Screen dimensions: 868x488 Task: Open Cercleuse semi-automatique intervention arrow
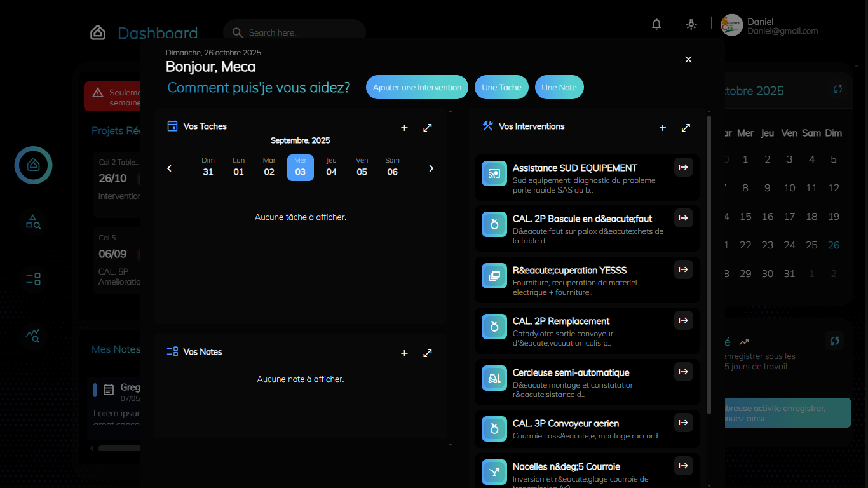point(683,372)
